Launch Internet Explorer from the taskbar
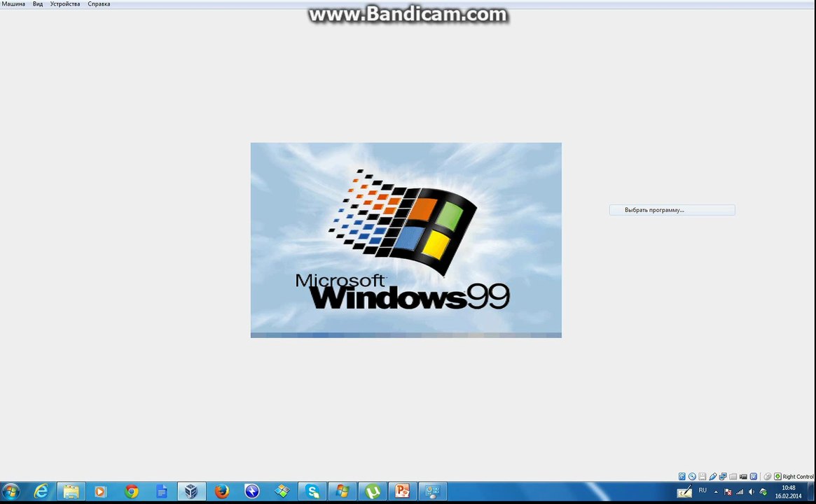 click(x=41, y=491)
